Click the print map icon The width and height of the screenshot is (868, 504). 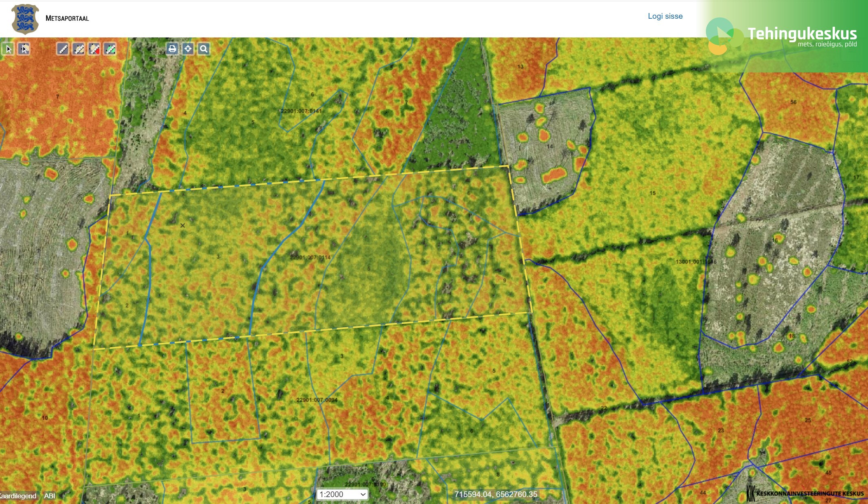coord(172,49)
